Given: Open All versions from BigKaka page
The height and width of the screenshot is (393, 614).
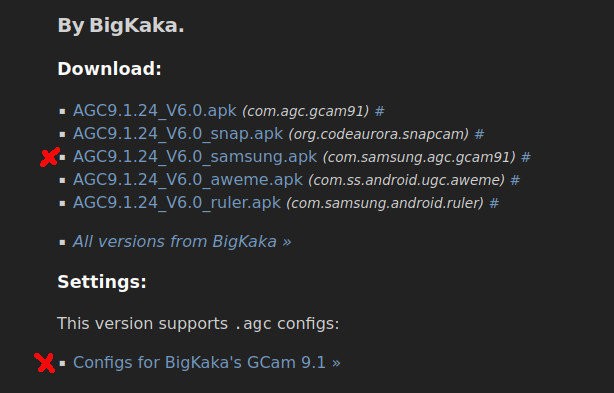Looking at the screenshot, I should point(182,242).
